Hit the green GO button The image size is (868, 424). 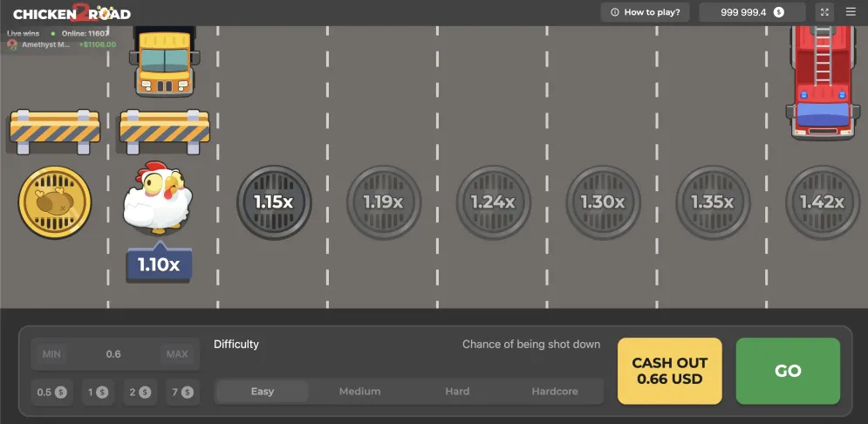click(788, 371)
